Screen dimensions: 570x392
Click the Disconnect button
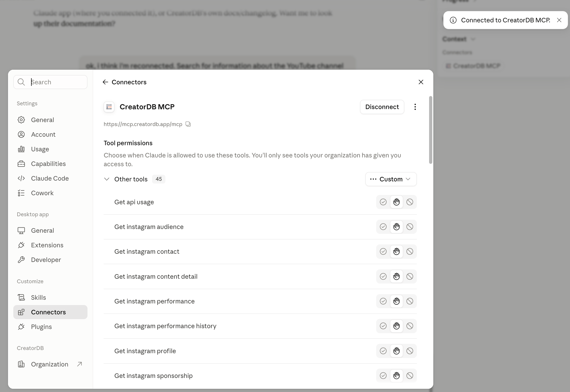[382, 107]
